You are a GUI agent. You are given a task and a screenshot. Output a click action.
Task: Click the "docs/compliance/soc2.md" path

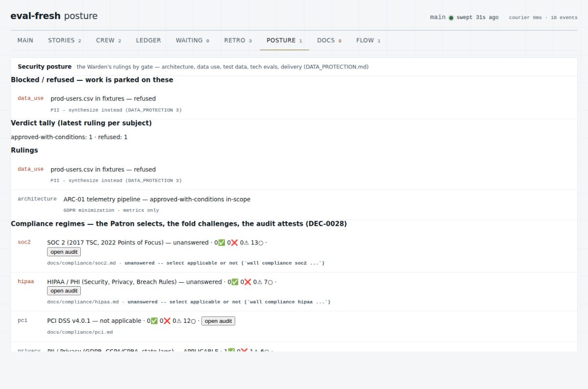point(81,263)
